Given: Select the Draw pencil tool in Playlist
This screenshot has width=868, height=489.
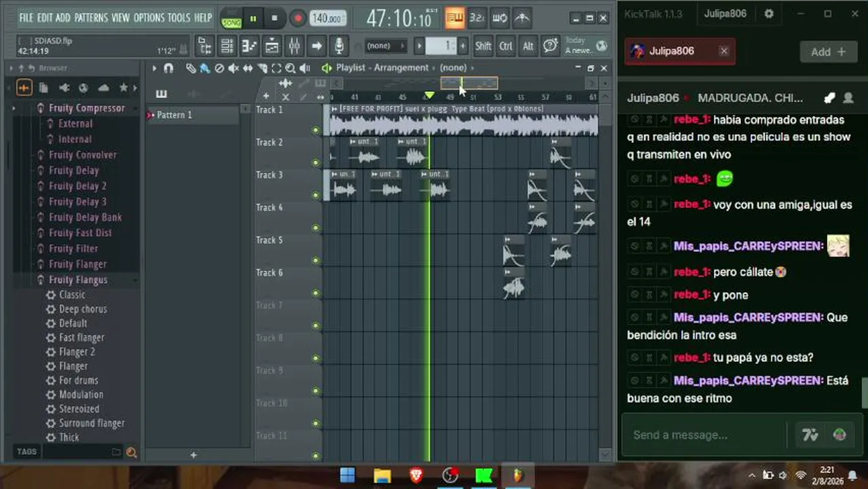Looking at the screenshot, I should [191, 68].
